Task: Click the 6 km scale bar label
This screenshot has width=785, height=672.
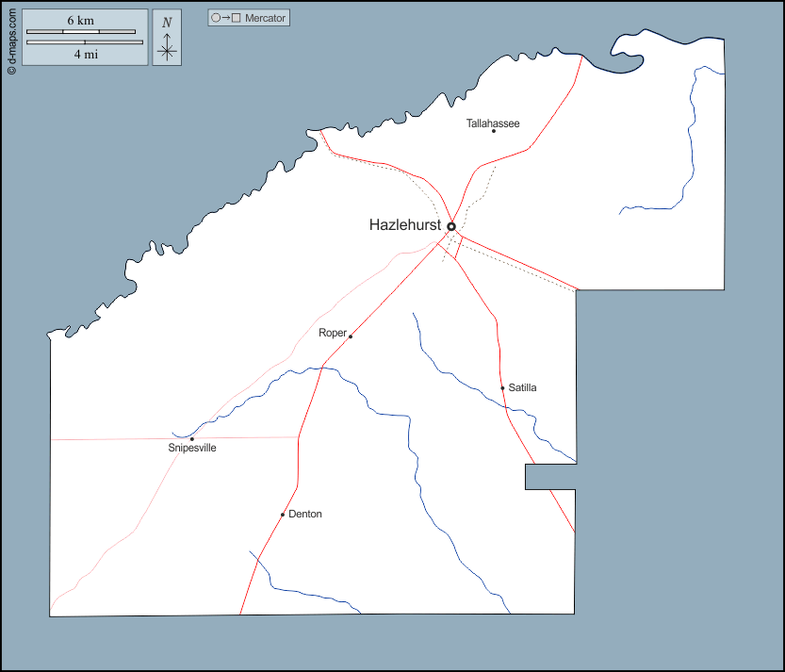Action: click(80, 21)
